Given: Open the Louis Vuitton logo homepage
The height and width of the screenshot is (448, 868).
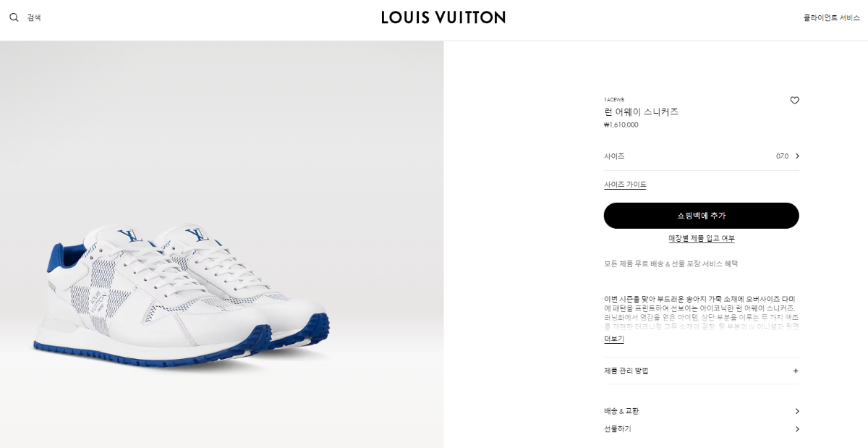Looking at the screenshot, I should [443, 17].
